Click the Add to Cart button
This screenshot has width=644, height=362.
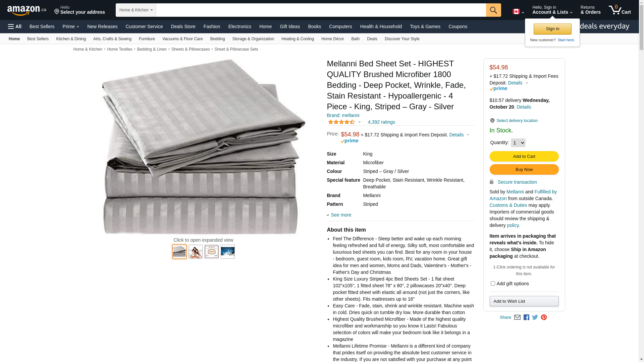(524, 157)
